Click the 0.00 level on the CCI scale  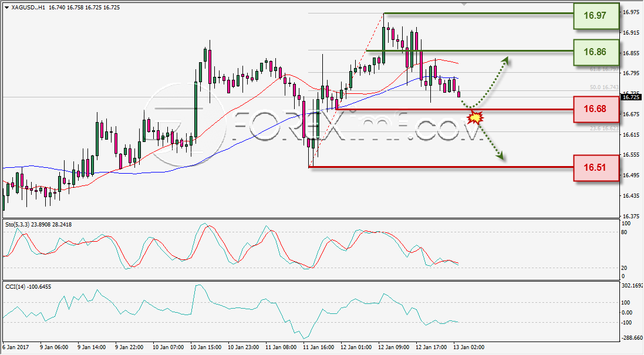point(627,312)
